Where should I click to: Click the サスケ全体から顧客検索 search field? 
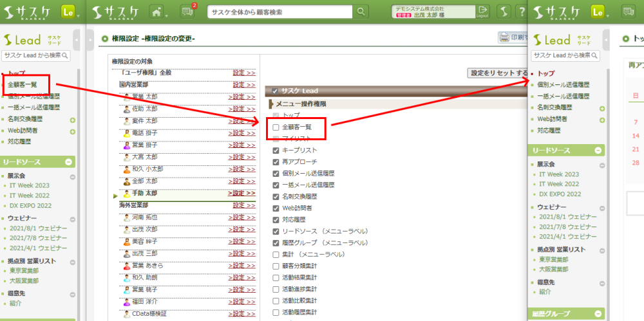(280, 12)
